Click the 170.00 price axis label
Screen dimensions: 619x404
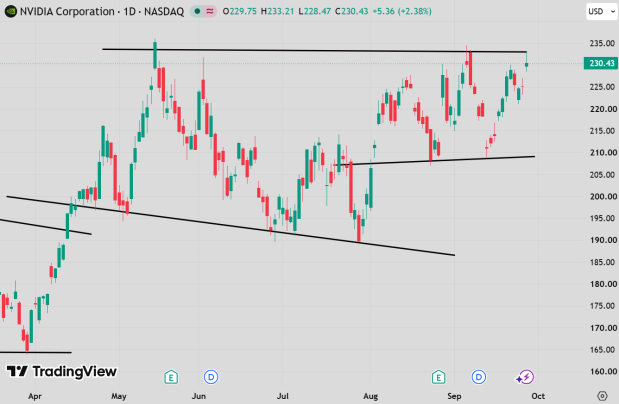pos(603,328)
